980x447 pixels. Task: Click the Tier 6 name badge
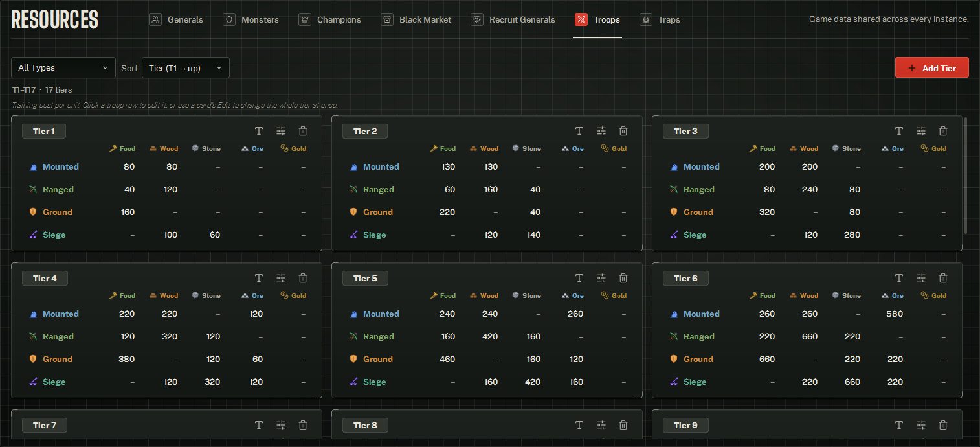[x=685, y=279]
